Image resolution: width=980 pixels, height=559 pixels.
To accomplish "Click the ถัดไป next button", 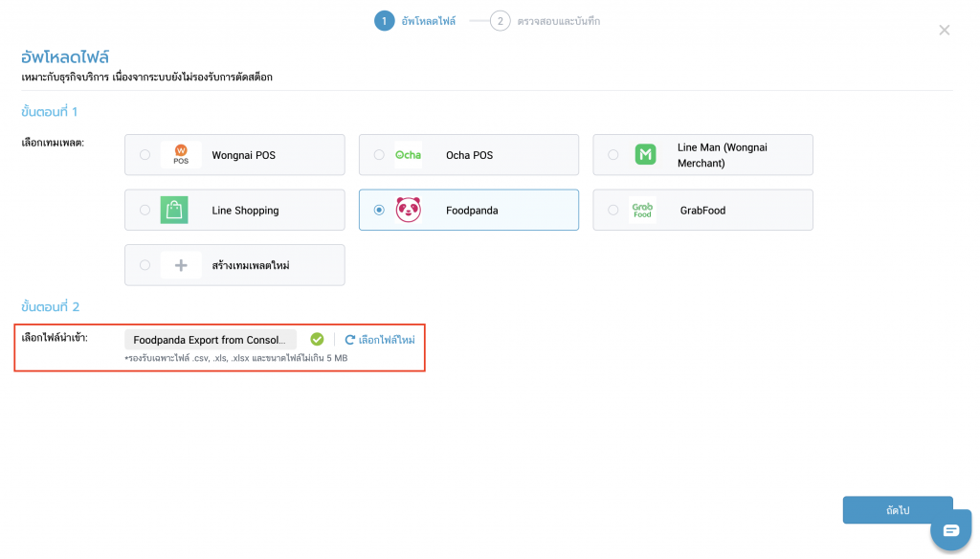I will pyautogui.click(x=898, y=510).
